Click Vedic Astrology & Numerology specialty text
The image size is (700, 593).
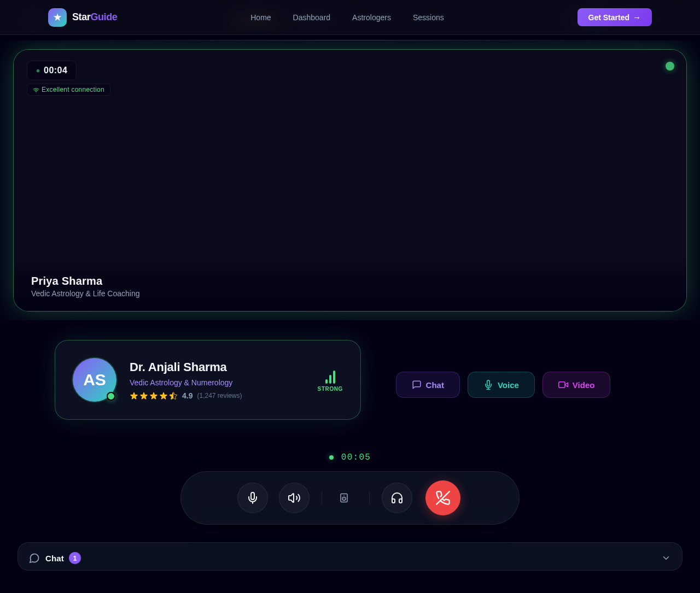pos(181,383)
